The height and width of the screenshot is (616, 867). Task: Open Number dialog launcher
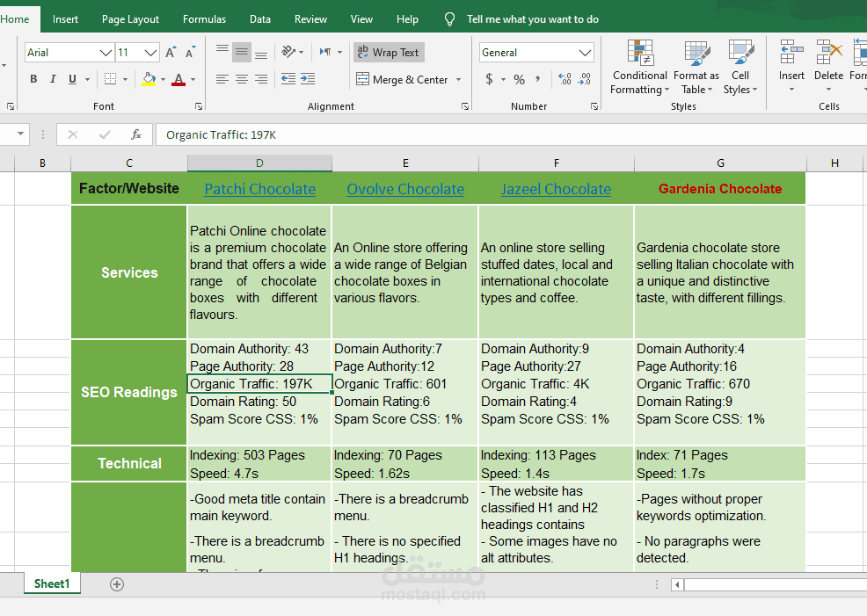pos(594,106)
